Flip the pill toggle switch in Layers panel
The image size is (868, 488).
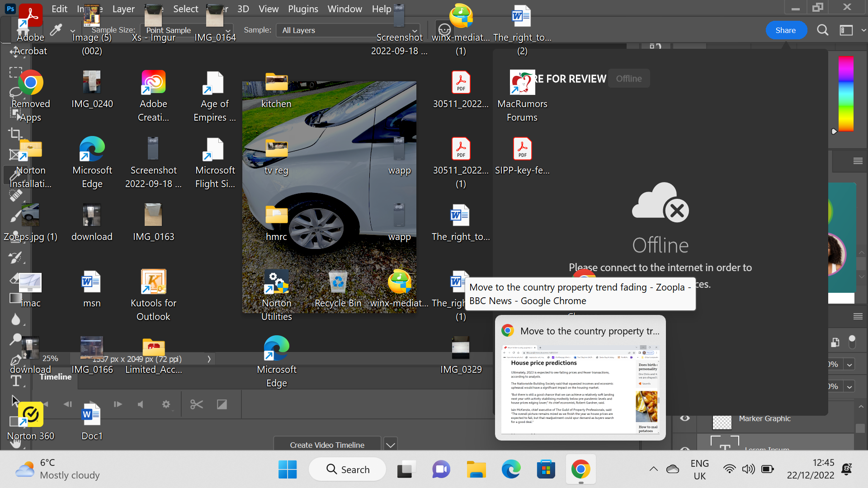pyautogui.click(x=852, y=342)
